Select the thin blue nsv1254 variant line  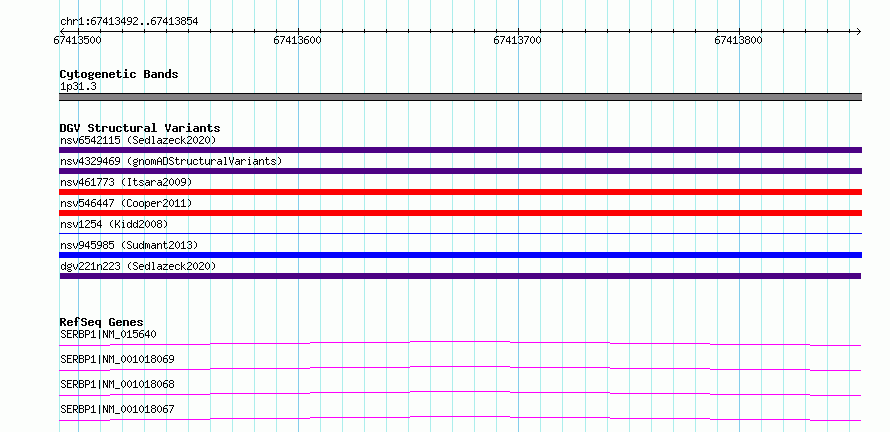[460, 233]
